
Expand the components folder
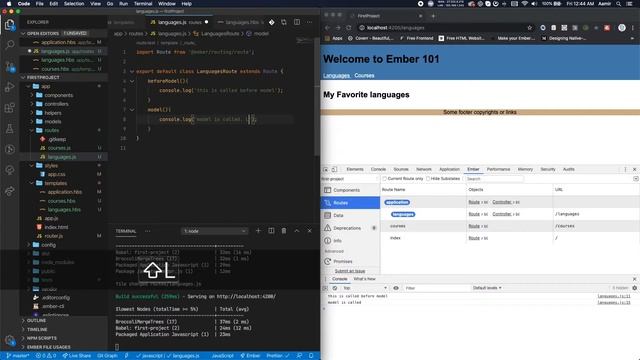59,95
